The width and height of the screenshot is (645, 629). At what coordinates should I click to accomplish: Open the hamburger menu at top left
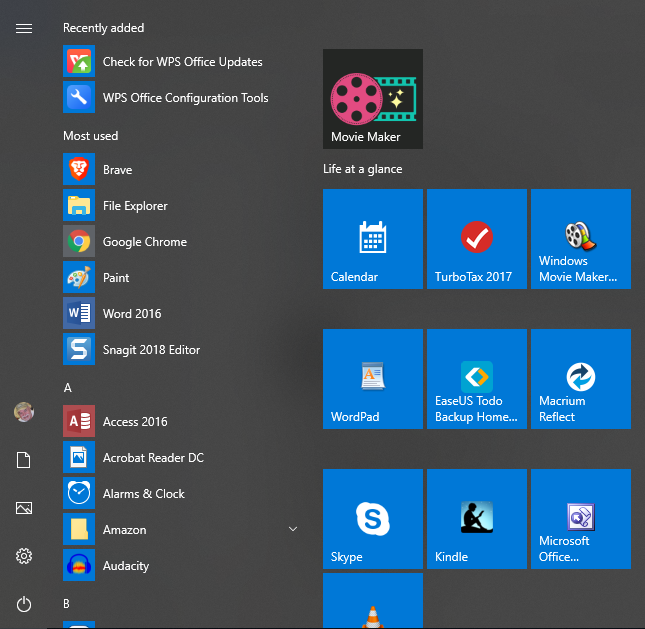click(24, 28)
